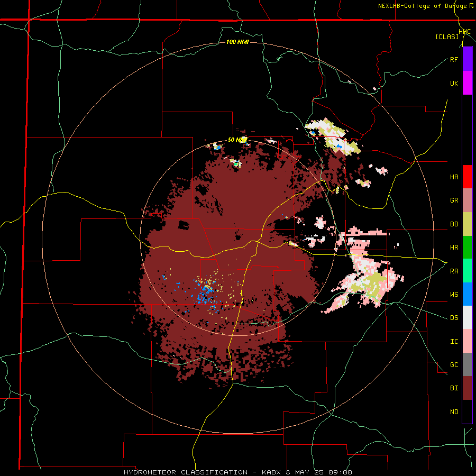The image size is (476, 476).
Task: Click the BI legend label
Action: point(454,388)
